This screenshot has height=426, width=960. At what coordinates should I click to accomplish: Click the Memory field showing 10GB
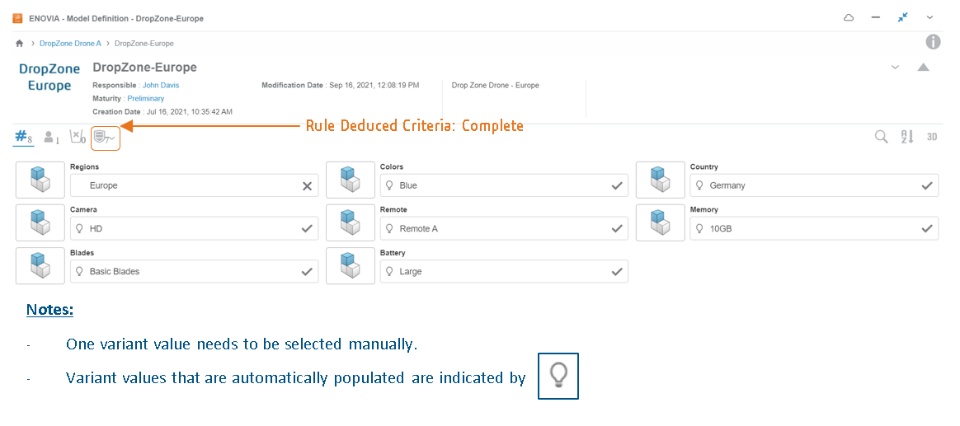[814, 228]
